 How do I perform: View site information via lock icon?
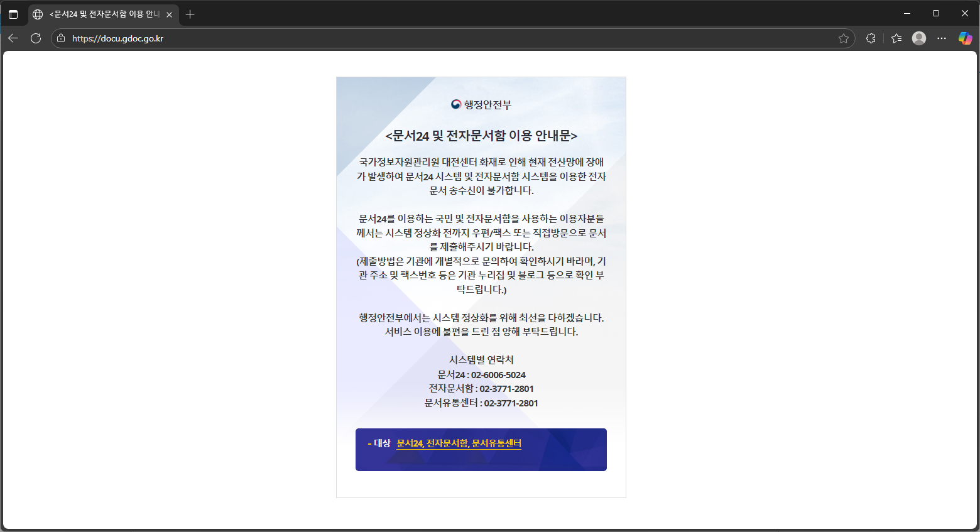[x=61, y=38]
